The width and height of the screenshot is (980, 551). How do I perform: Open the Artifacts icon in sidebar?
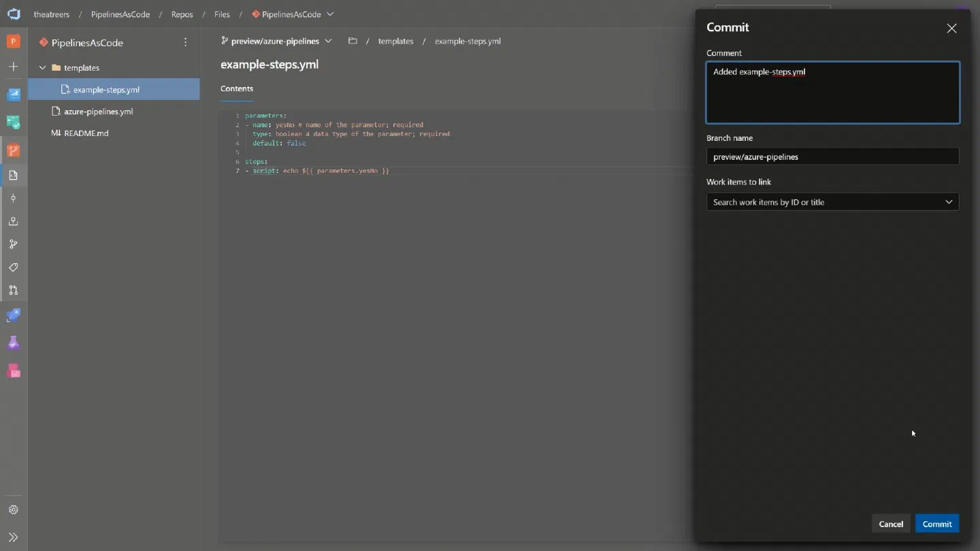pyautogui.click(x=13, y=371)
